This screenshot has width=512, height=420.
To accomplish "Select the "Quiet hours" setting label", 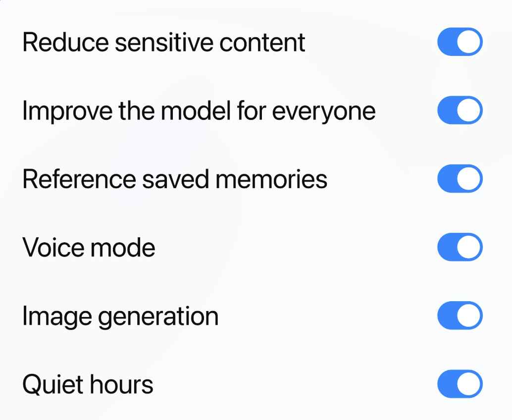I will (88, 384).
